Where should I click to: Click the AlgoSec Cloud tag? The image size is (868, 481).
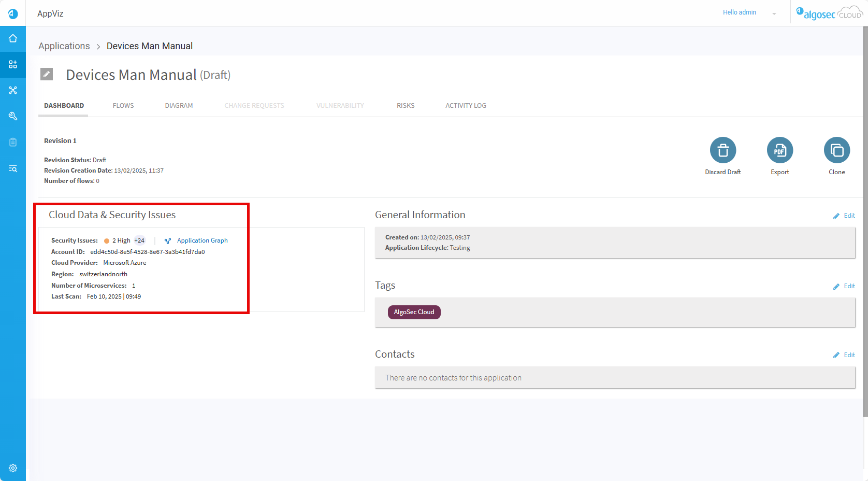coord(414,312)
